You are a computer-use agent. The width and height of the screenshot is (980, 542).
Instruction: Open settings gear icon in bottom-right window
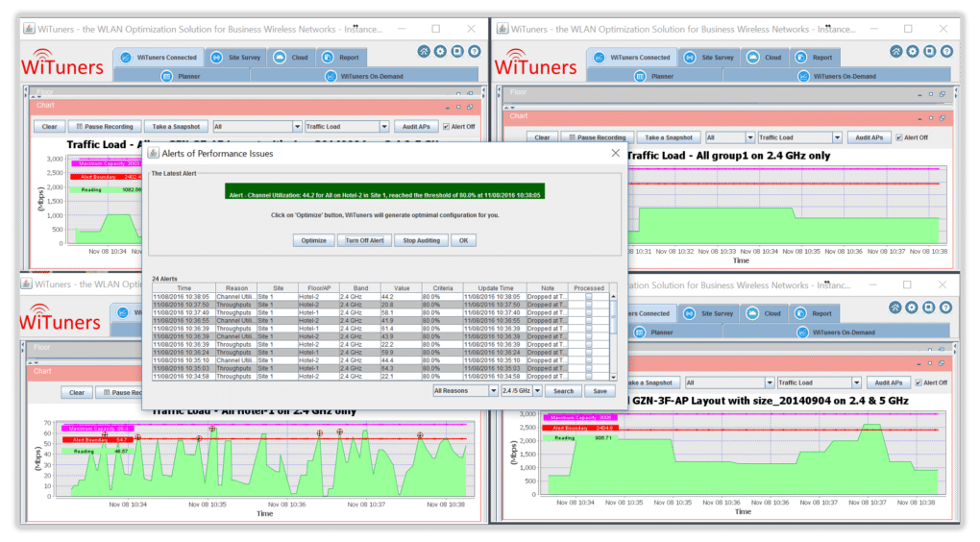(x=912, y=307)
